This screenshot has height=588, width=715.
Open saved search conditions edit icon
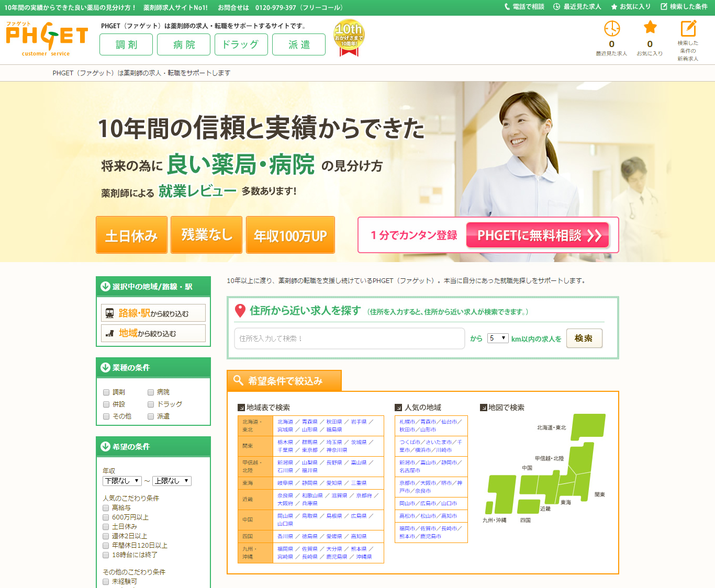point(688,28)
